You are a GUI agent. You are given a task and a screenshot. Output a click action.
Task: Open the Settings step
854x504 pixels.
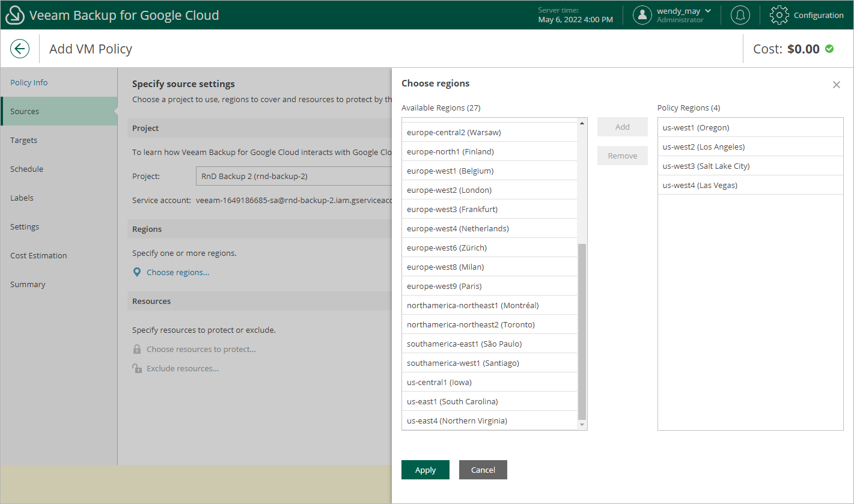[x=59, y=226]
